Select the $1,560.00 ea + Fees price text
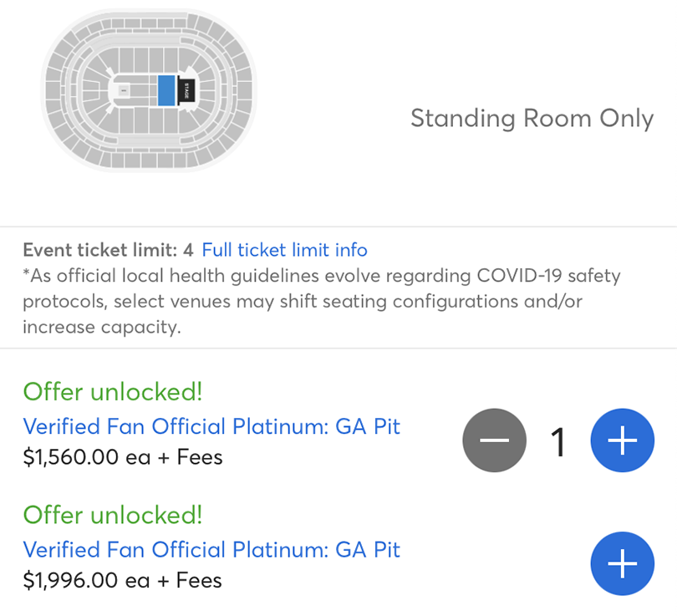Viewport: 677px width, 616px height. pyautogui.click(x=123, y=457)
